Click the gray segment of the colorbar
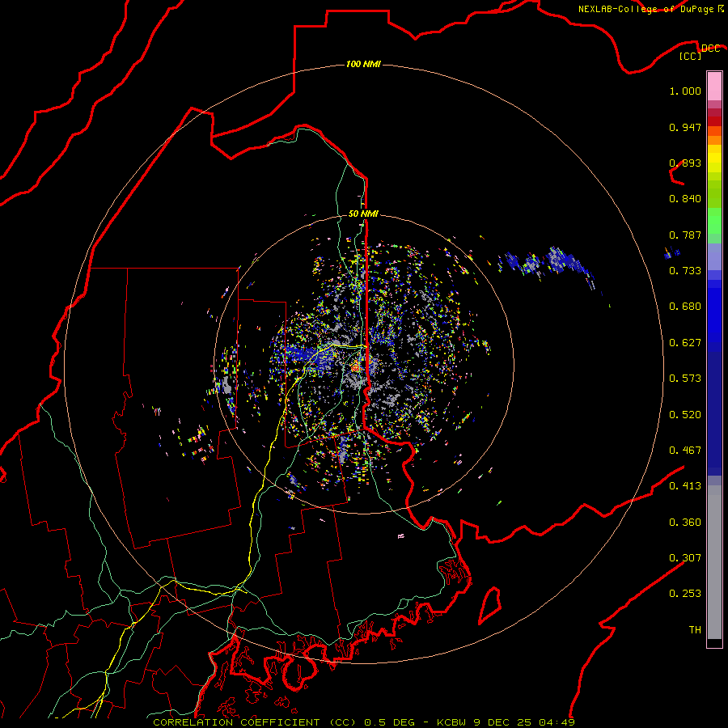 tap(714, 562)
